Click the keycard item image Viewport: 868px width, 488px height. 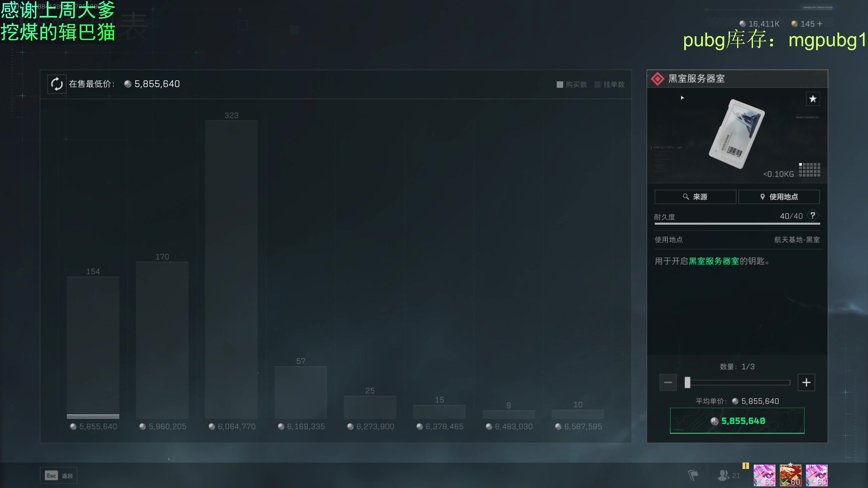(x=737, y=134)
